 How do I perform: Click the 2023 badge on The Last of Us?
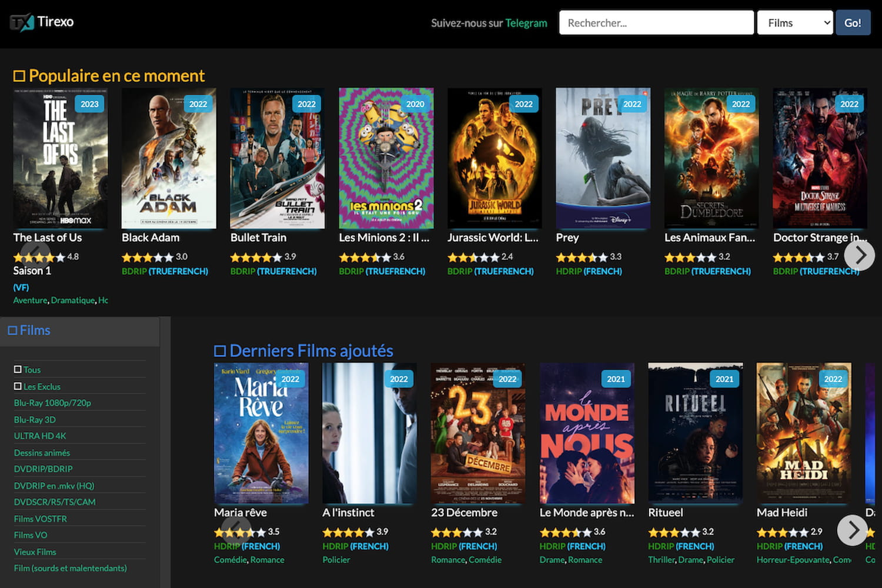point(89,104)
